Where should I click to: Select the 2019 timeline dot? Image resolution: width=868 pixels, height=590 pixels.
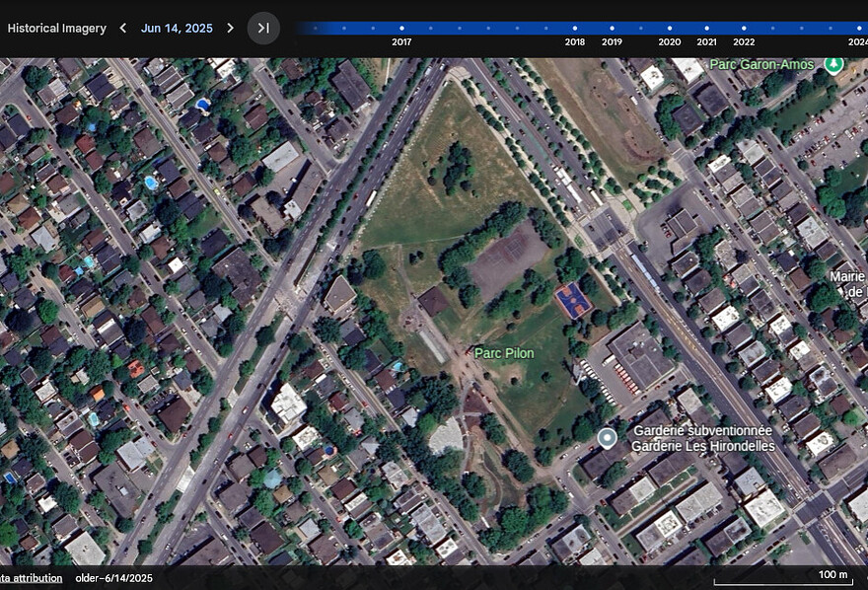click(612, 29)
